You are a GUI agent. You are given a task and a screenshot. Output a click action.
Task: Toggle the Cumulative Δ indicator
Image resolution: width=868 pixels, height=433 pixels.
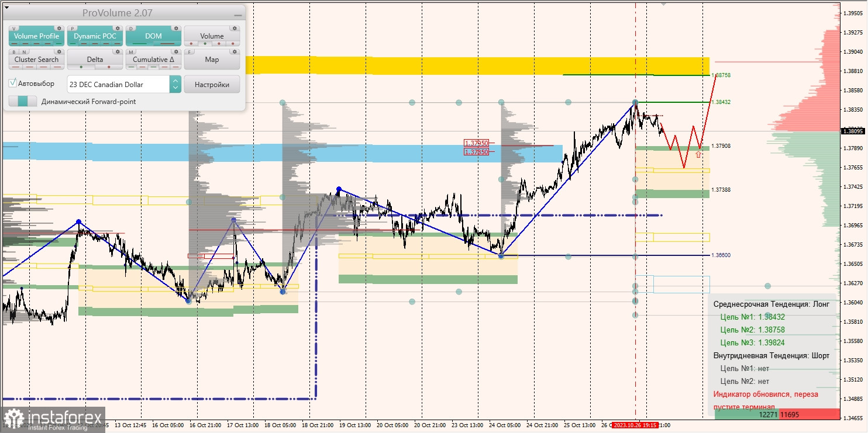click(153, 59)
